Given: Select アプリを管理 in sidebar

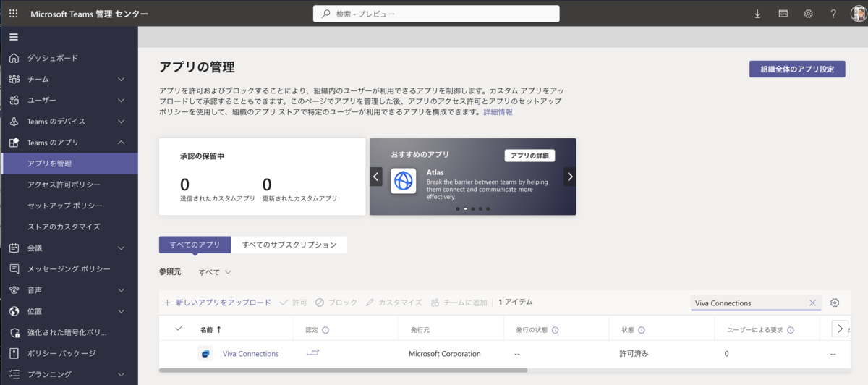Looking at the screenshot, I should [69, 164].
